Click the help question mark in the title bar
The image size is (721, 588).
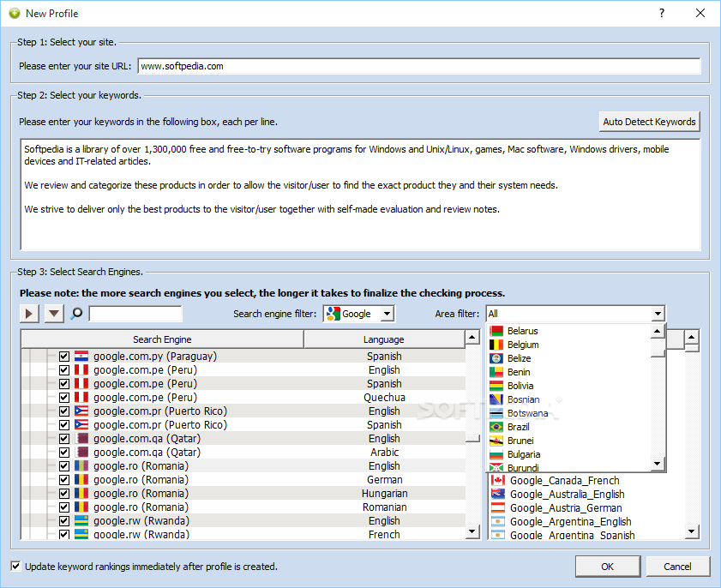point(662,13)
